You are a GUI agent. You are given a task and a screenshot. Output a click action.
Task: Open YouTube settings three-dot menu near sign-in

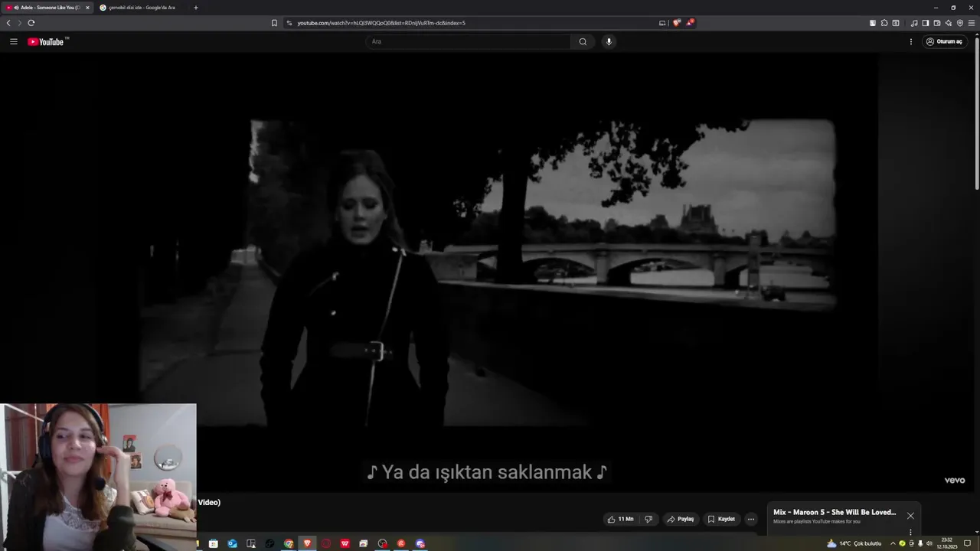(911, 41)
